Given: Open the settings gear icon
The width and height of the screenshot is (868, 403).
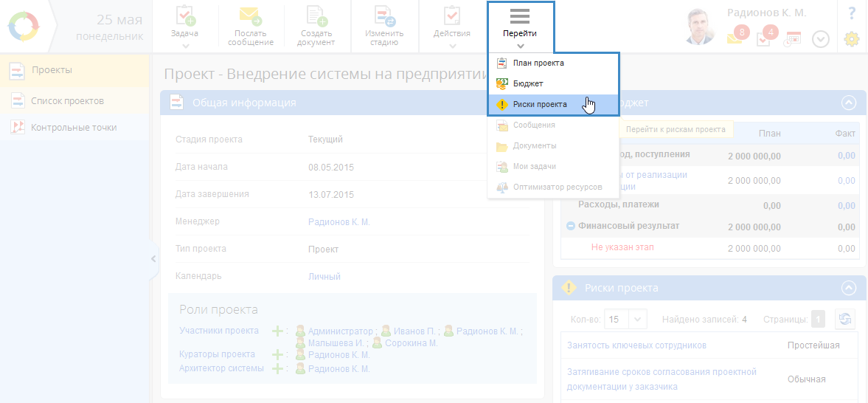Looking at the screenshot, I should coord(852,38).
